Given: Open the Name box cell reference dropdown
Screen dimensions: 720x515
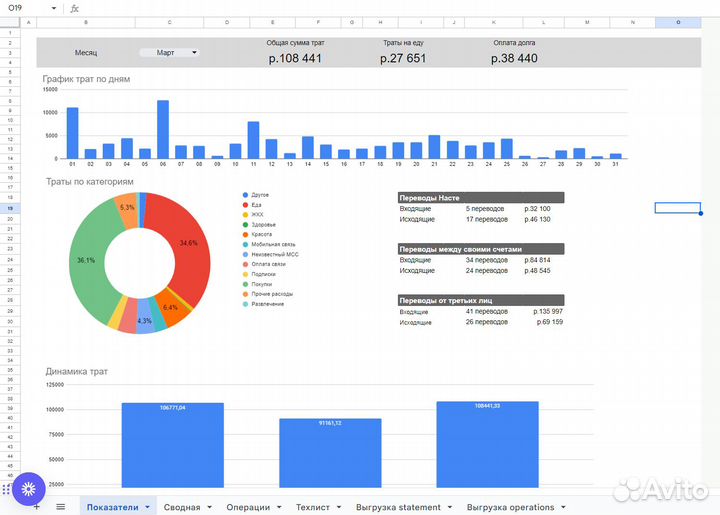Looking at the screenshot, I should 54,8.
